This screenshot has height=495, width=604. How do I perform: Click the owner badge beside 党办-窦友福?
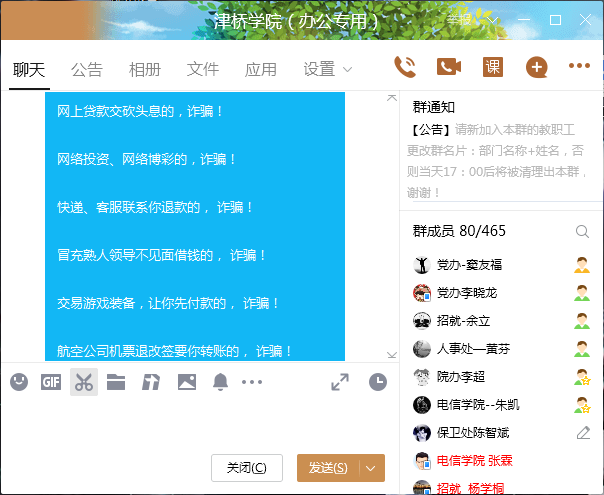(582, 265)
